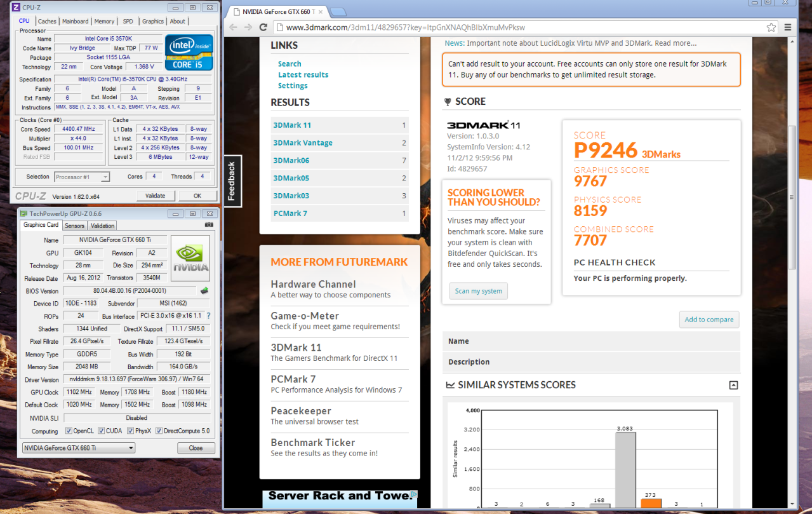Toggle the PhysX checkbox
The width and height of the screenshot is (812, 514).
tap(130, 431)
